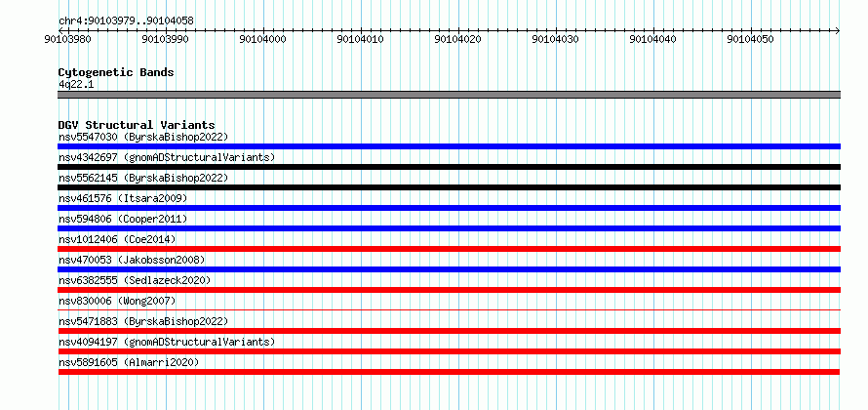Click the nsv5547030 (ByrskaBishop2022) label
Viewport: 868px width, 410px height.
pyautogui.click(x=142, y=137)
